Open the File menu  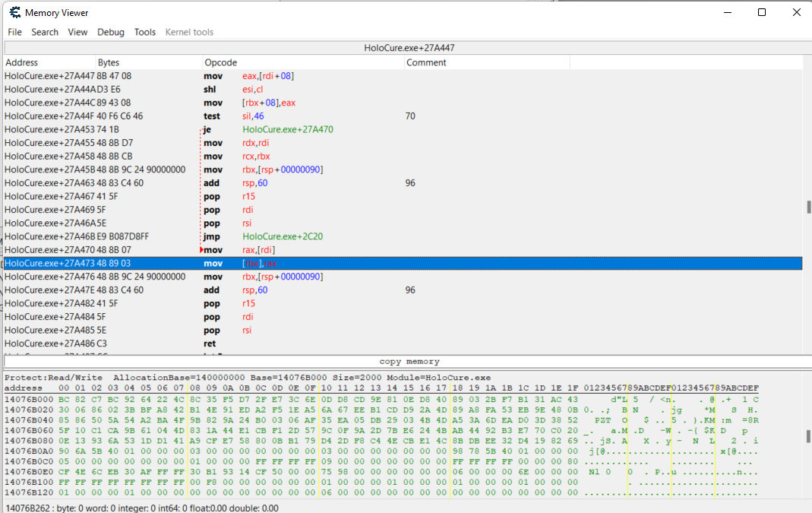point(15,32)
